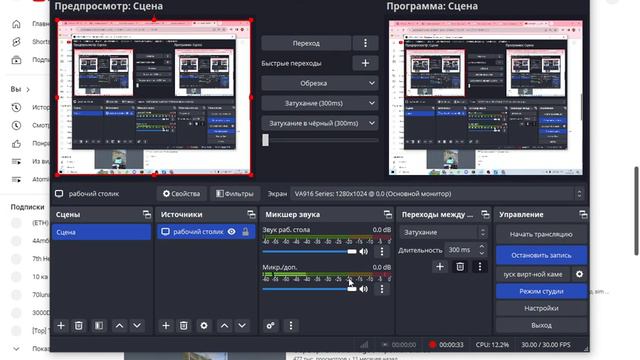
Task: Open transition properties three-dot menu
Action: pyautogui.click(x=480, y=267)
